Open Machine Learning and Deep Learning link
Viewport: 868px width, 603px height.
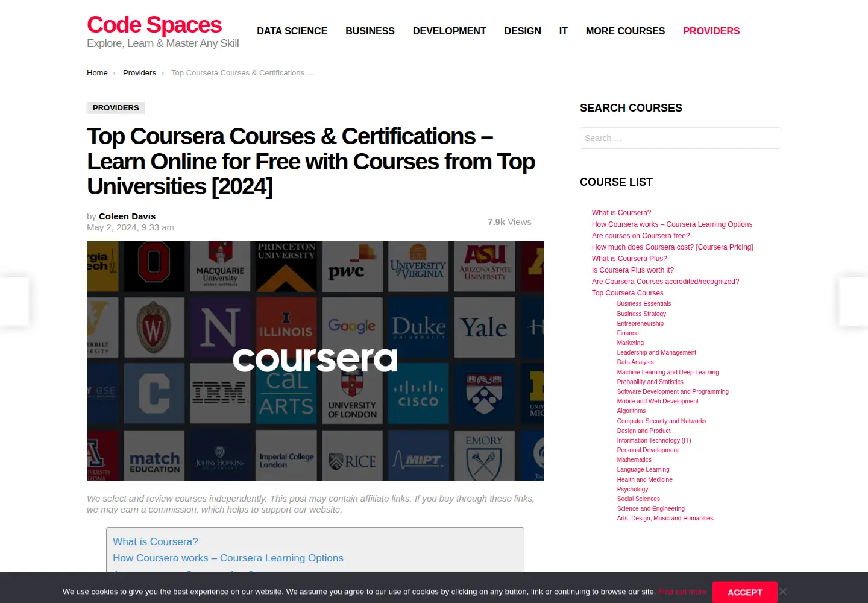pos(668,372)
